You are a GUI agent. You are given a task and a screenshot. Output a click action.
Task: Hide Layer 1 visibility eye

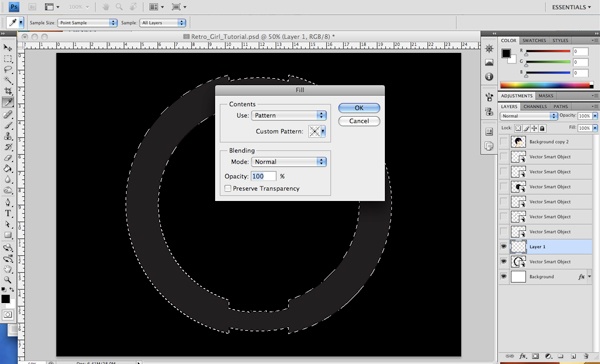click(504, 247)
